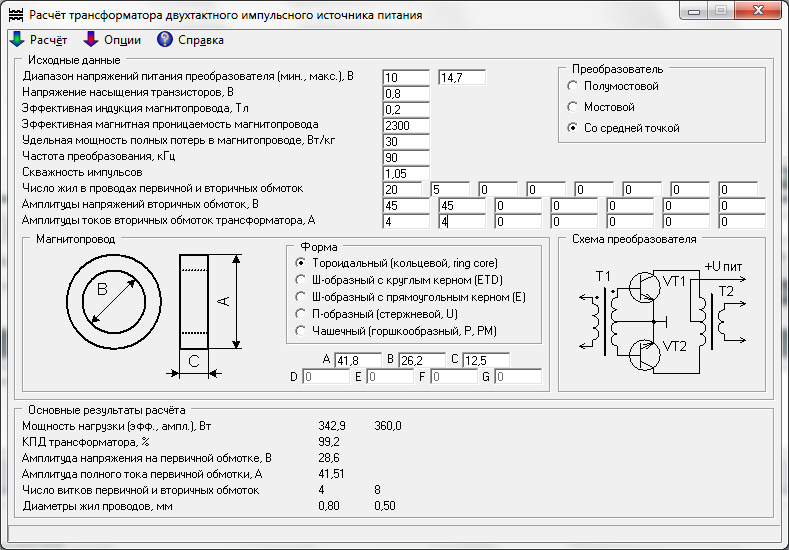
Task: Click primary current amplitude value 41,51
Action: 331,474
